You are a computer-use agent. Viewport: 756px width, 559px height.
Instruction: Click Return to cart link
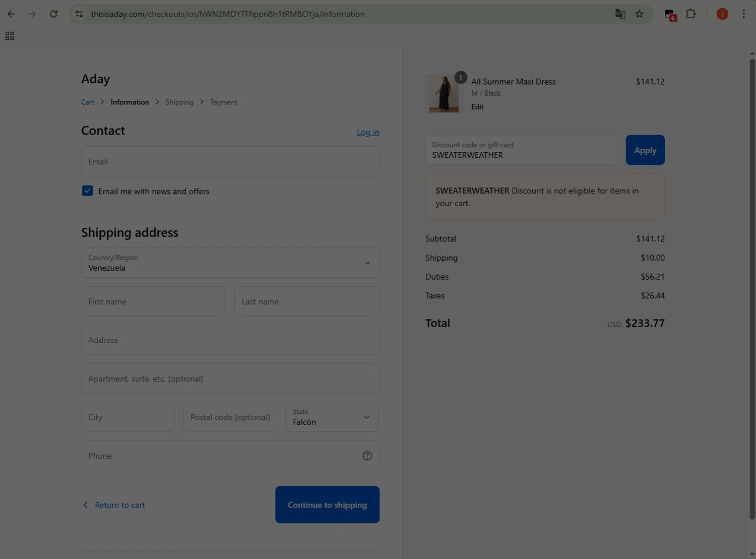(114, 505)
